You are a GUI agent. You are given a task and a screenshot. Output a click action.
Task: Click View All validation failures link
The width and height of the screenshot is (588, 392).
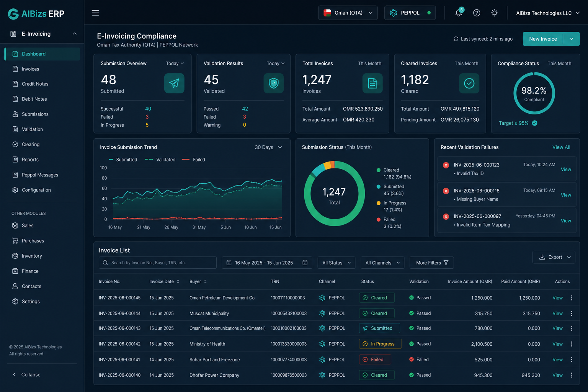[561, 147]
